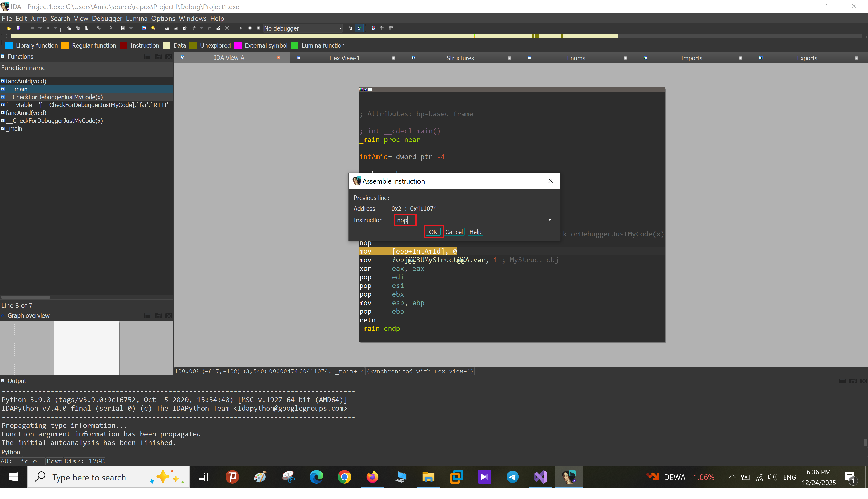
Task: Click the save database toolbar icon
Action: (18, 28)
